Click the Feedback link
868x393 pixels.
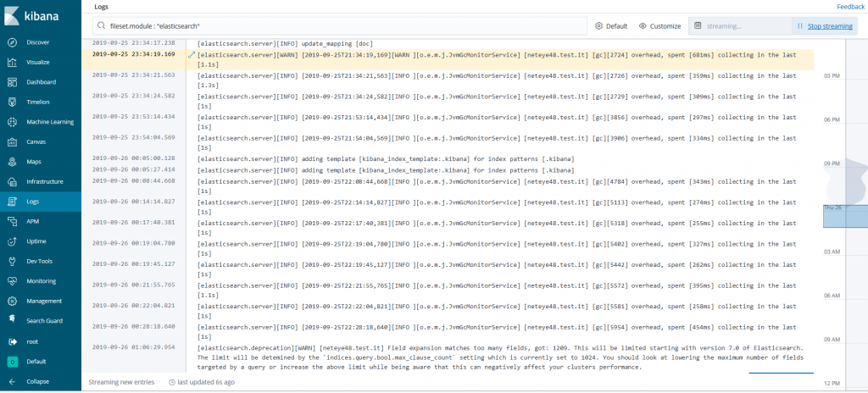850,6
